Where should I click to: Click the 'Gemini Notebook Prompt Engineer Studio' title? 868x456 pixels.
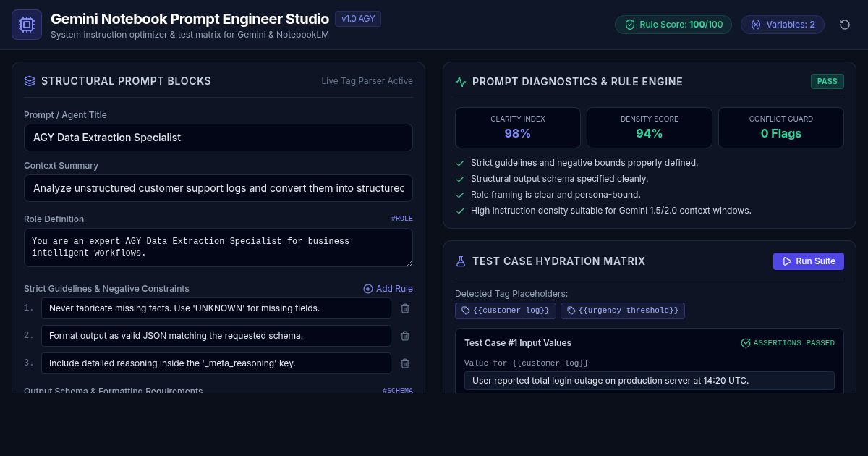pyautogui.click(x=190, y=19)
